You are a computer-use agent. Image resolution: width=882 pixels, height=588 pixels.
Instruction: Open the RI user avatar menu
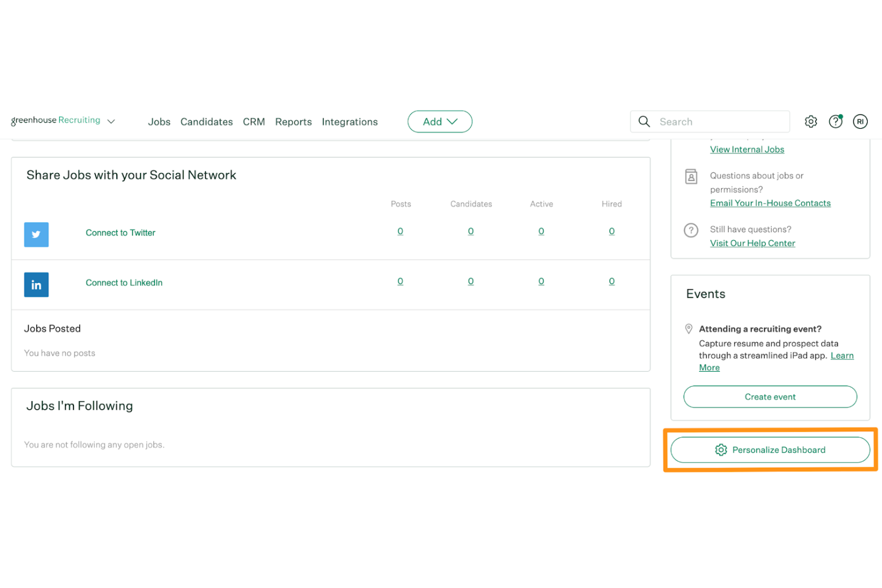click(x=860, y=122)
